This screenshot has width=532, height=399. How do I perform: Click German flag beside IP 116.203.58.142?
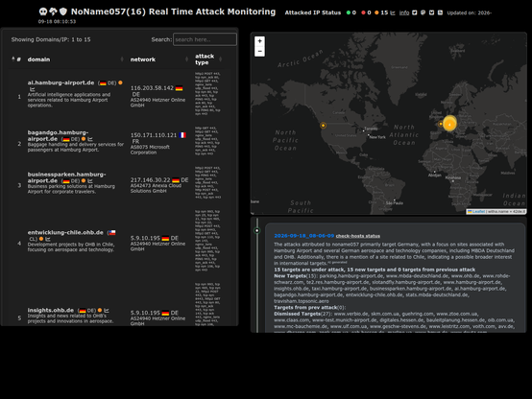pyautogui.click(x=180, y=88)
